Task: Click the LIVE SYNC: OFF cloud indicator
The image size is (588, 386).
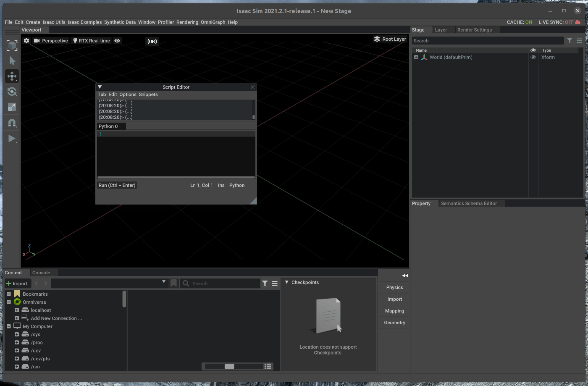Action: click(x=559, y=22)
